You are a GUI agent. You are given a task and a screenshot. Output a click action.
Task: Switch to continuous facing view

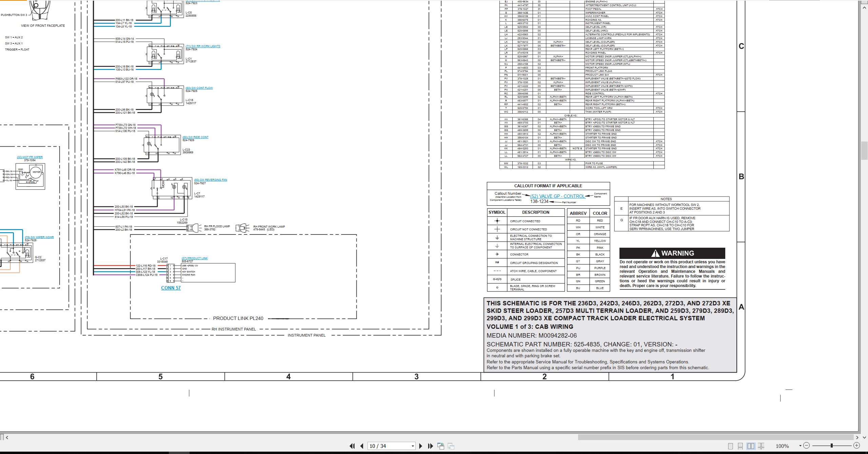click(x=761, y=446)
